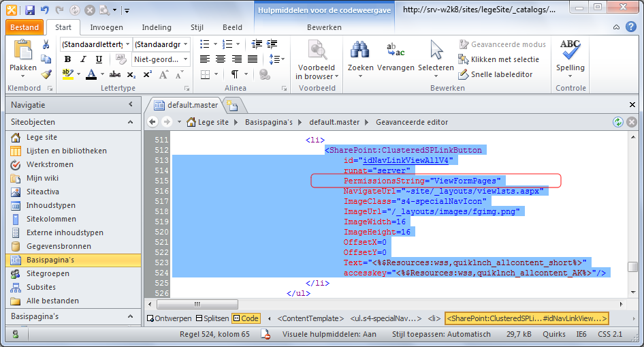This screenshot has width=644, height=347.
Task: Open the Niet-geord style dropdown
Action: pos(161,59)
